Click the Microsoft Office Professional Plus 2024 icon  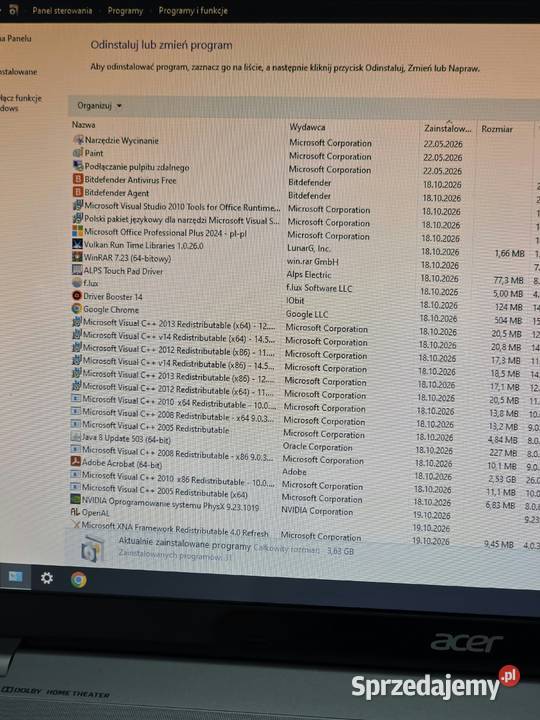[x=78, y=231]
